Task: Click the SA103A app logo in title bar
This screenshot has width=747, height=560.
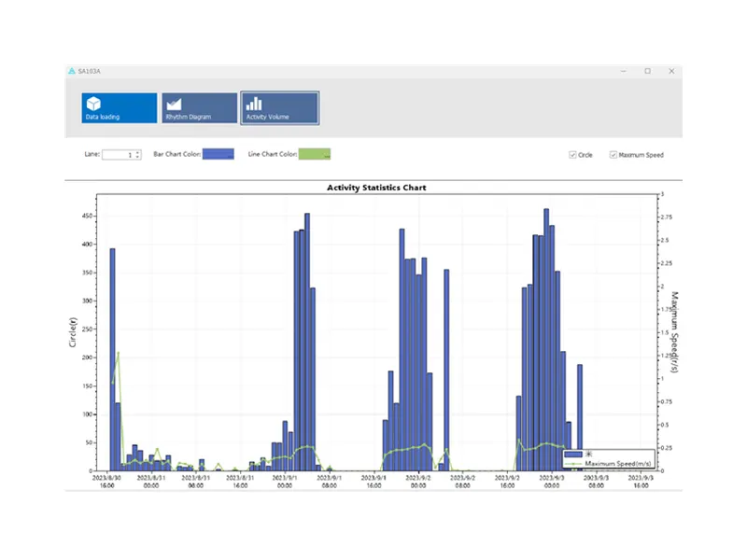Action: 72,71
